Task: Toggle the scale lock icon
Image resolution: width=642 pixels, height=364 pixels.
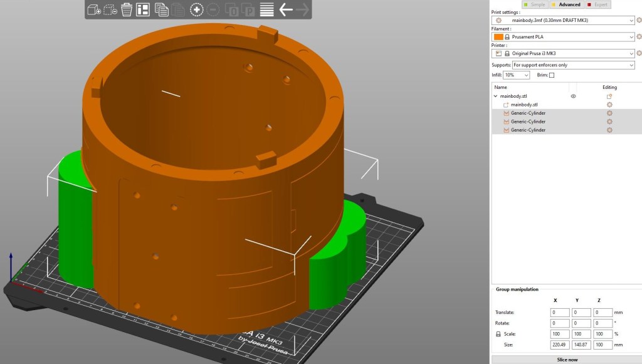Action: (498, 334)
